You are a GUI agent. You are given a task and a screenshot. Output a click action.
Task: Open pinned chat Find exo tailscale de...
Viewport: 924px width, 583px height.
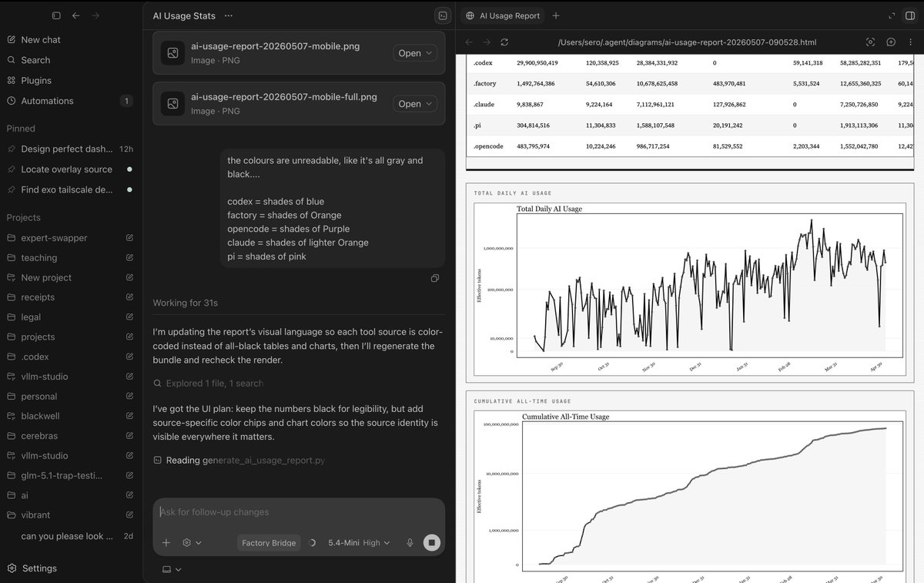point(69,189)
